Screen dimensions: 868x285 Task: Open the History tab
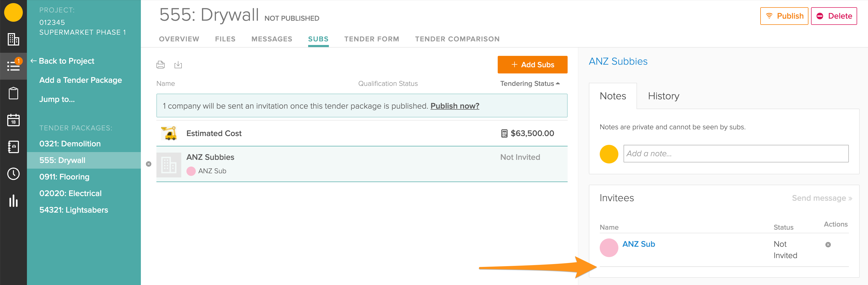(x=663, y=96)
